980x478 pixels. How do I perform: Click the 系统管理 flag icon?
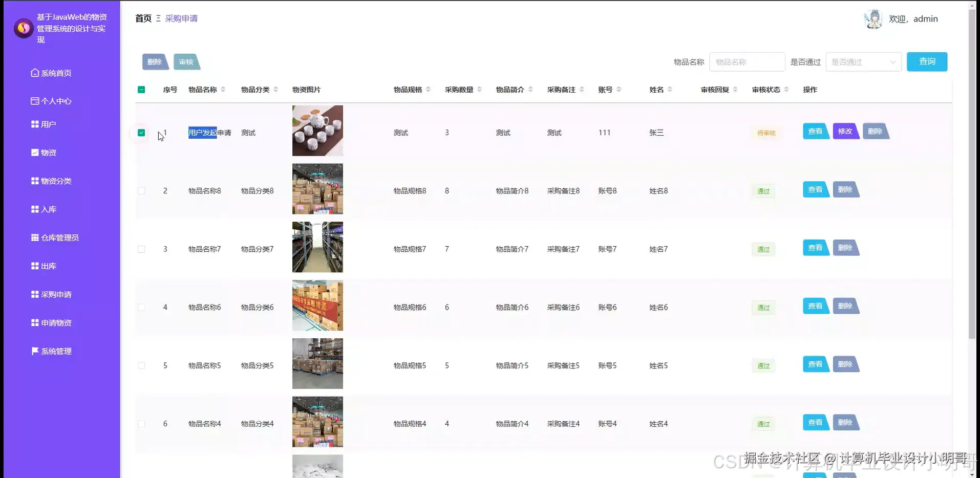[x=34, y=351]
